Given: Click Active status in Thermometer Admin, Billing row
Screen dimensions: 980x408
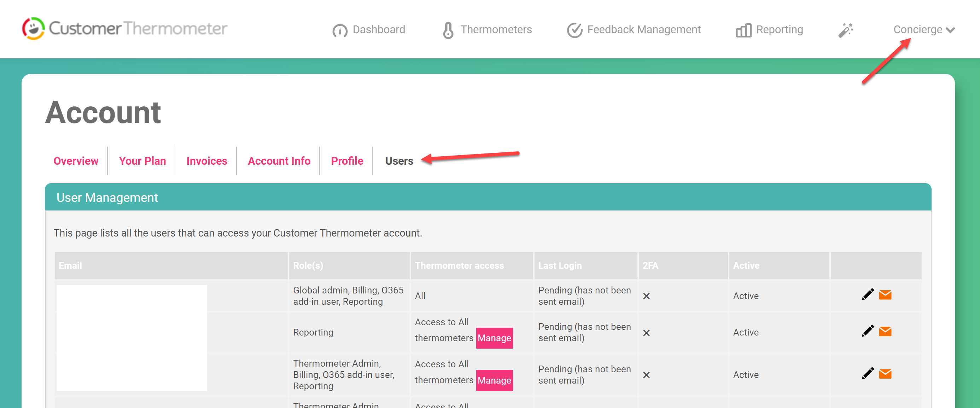Looking at the screenshot, I should point(746,374).
